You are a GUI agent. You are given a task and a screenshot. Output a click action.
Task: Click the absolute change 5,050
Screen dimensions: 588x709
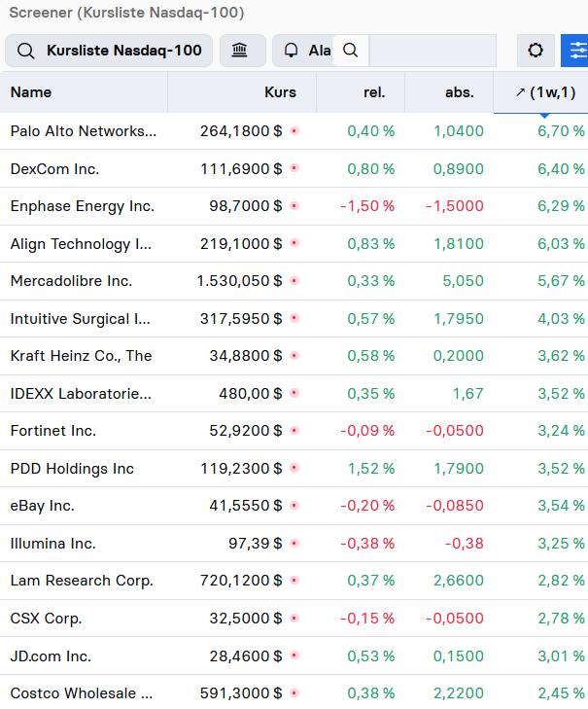[x=464, y=281]
